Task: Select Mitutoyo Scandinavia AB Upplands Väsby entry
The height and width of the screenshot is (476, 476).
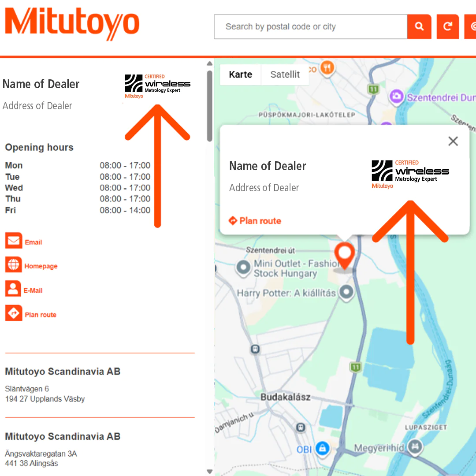Action: pos(63,372)
